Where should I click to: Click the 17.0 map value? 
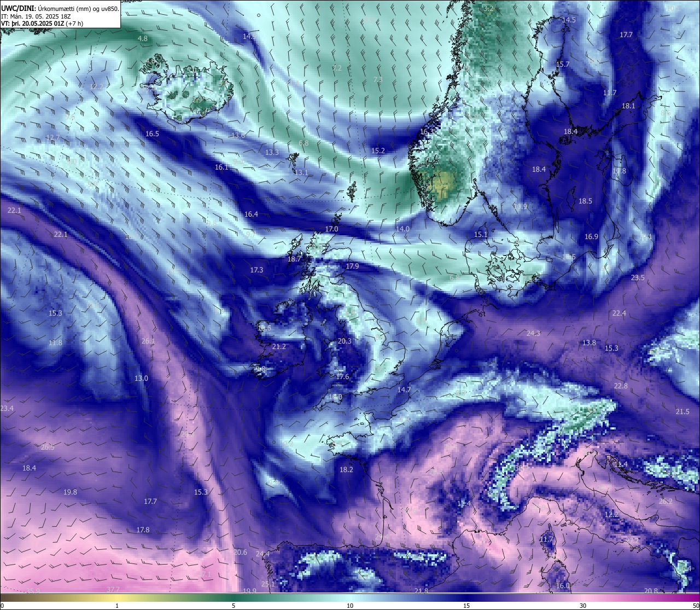tap(331, 229)
